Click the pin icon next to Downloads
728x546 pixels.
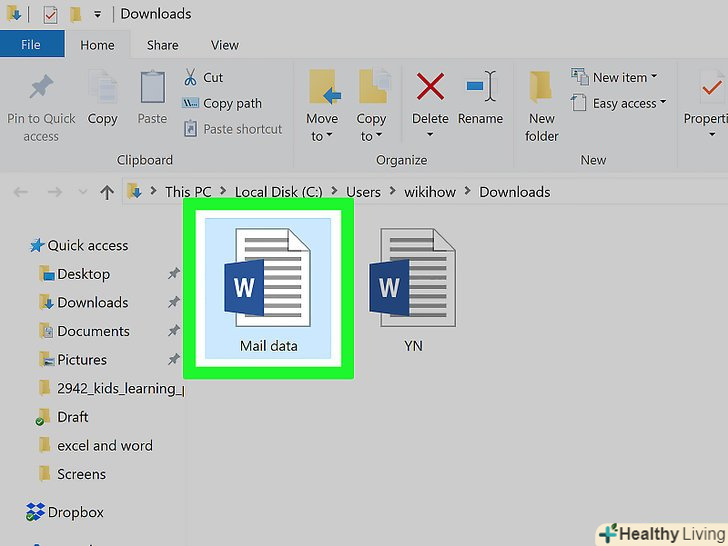(x=174, y=302)
